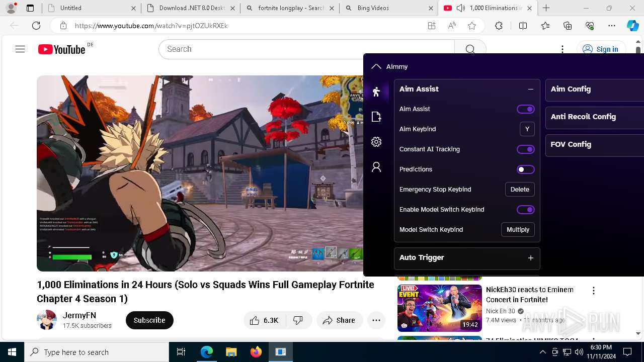This screenshot has height=362, width=644.
Task: Toggle the Aim Assist switch off
Action: [526, 109]
